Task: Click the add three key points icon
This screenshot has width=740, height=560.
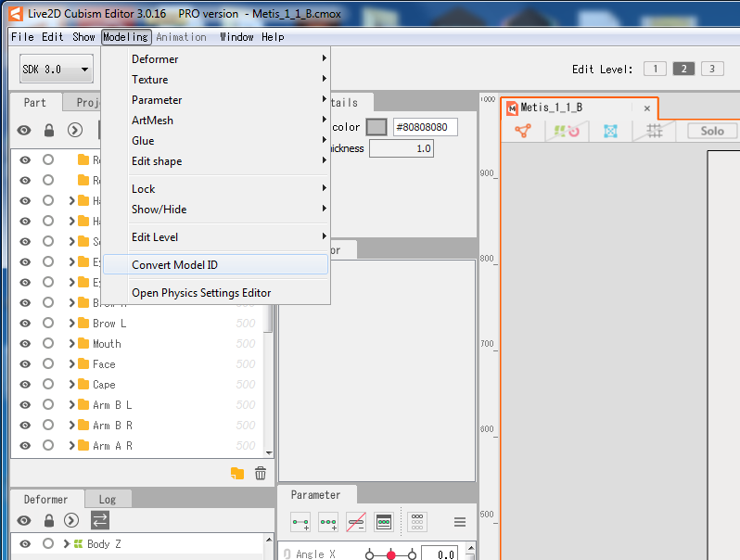Action: click(x=328, y=522)
